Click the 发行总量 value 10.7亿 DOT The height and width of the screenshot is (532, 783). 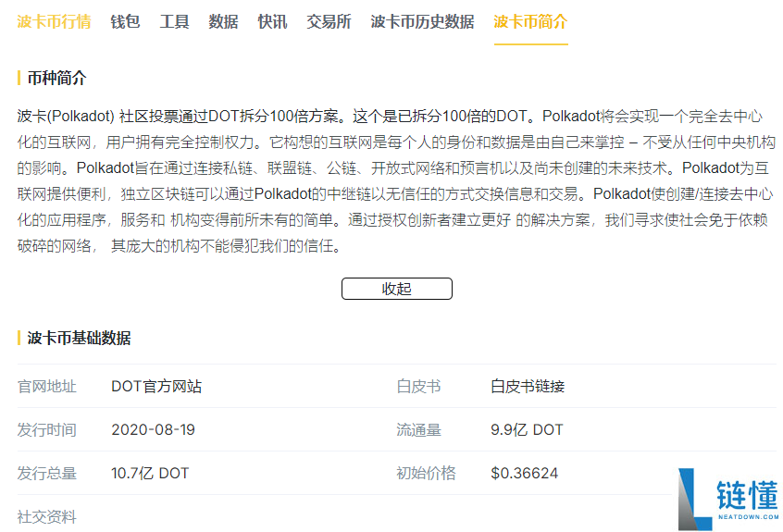[x=150, y=473]
